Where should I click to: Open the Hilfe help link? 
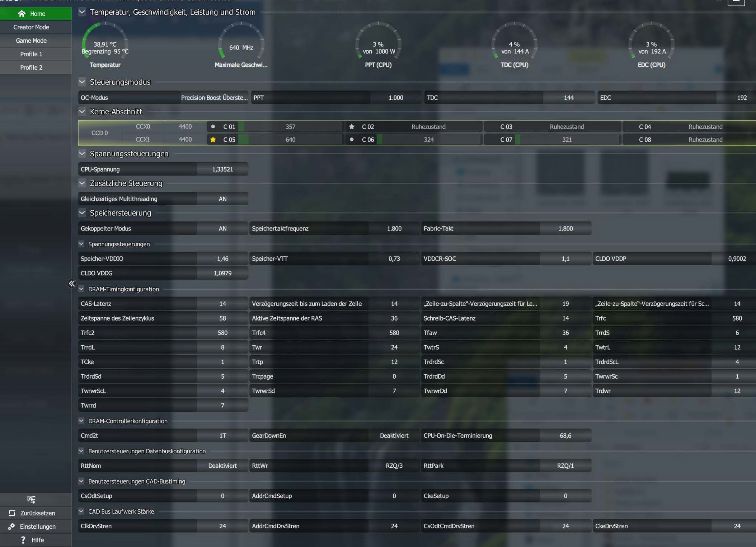click(x=37, y=540)
